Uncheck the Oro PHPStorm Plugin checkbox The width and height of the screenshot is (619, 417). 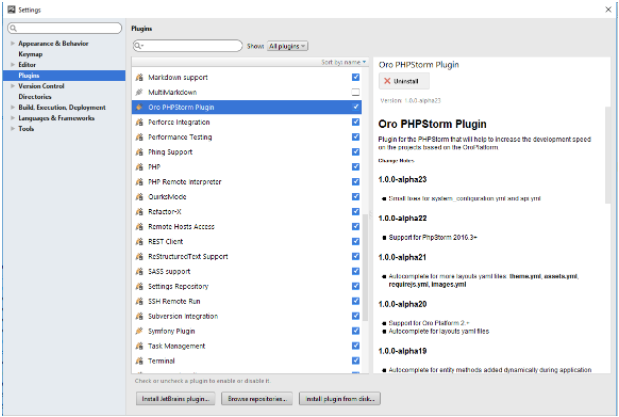(356, 107)
